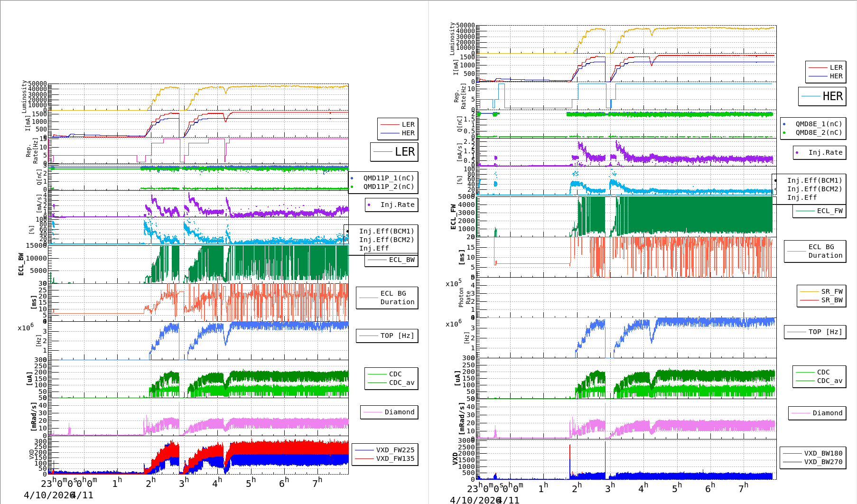Click the VXD_FW135 legend entry

[x=394, y=458]
